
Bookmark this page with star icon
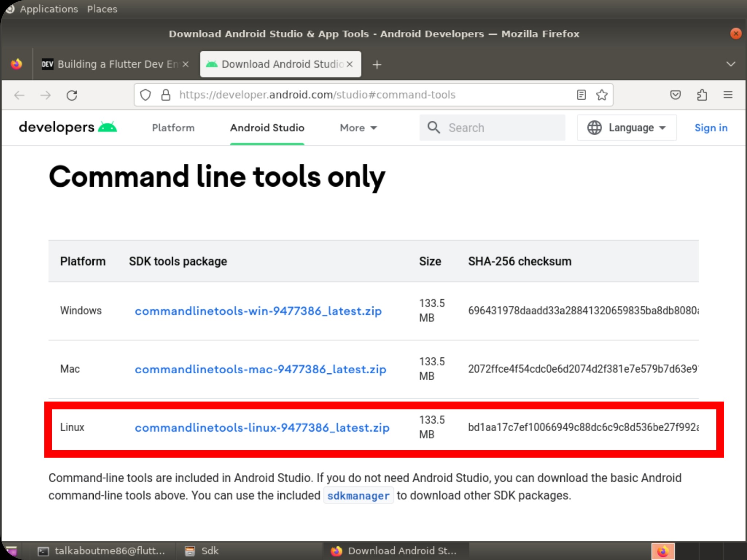tap(602, 95)
